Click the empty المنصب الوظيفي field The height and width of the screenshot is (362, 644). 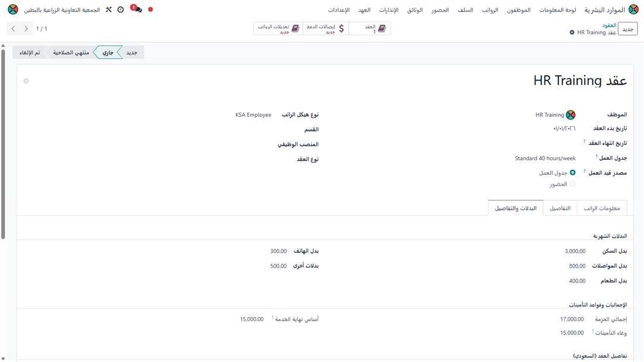point(148,144)
